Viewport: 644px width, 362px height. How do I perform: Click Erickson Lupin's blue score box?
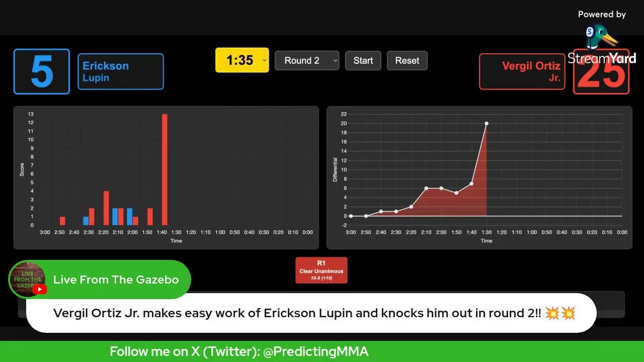42,71
